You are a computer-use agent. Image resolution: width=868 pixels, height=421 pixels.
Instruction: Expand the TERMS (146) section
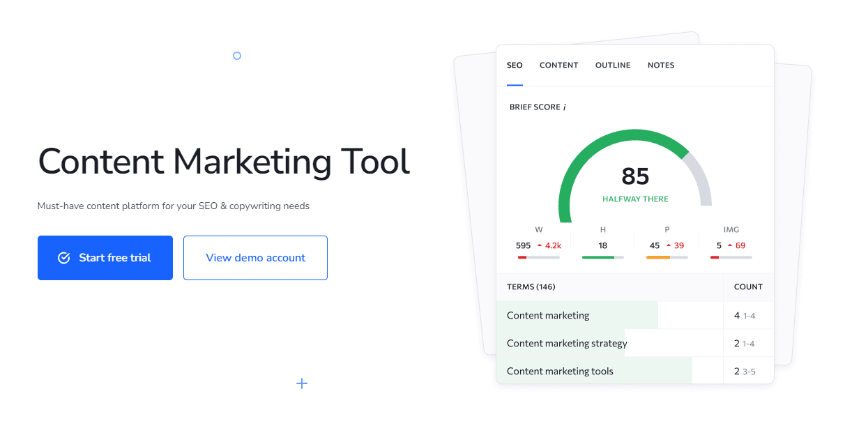pyautogui.click(x=531, y=286)
